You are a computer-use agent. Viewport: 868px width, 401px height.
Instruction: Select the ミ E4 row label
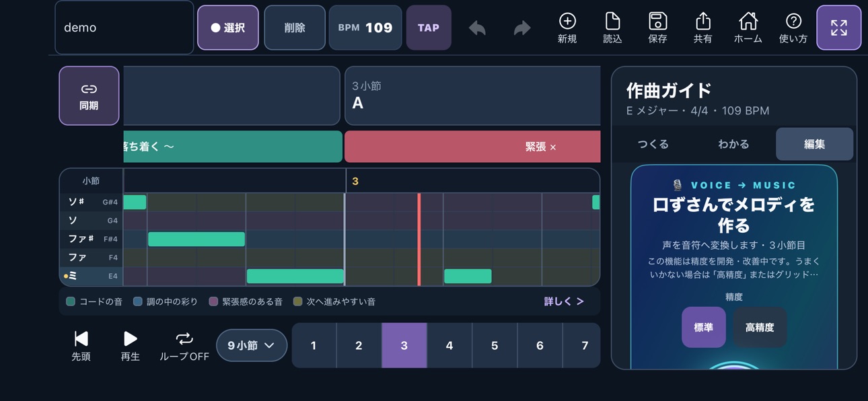[92, 276]
